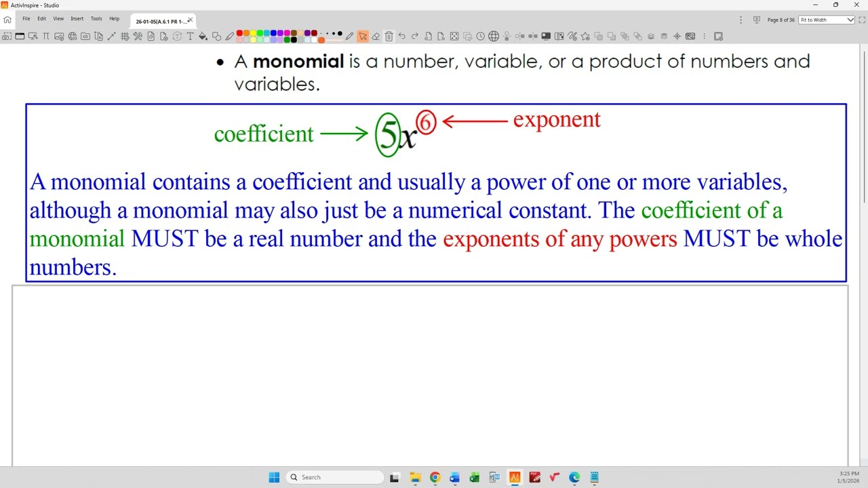Open the tools wrench icon
Screen dimensions: 868x488
138,36
